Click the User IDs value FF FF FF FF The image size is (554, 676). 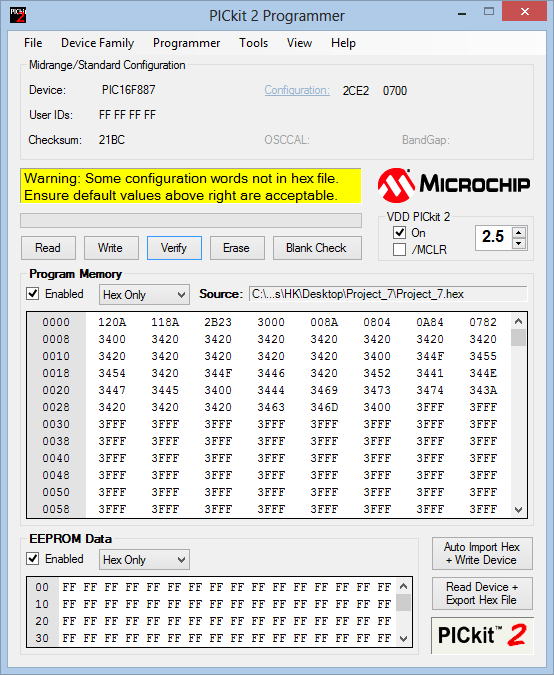tap(127, 115)
